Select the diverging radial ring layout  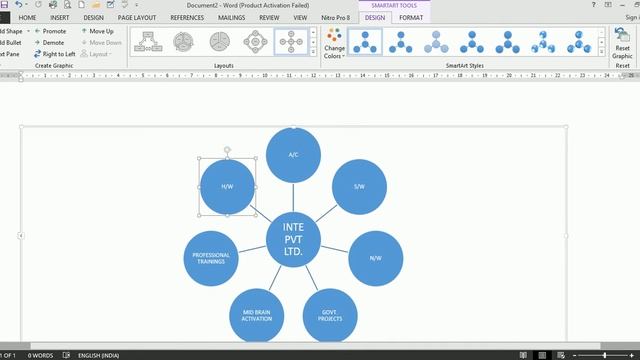click(x=256, y=42)
